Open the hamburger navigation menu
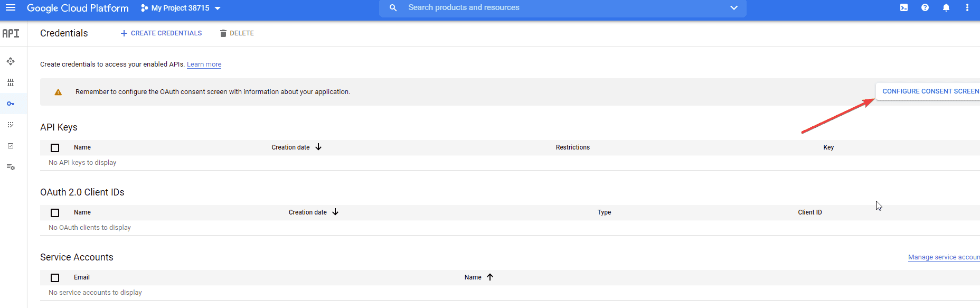 (11, 8)
